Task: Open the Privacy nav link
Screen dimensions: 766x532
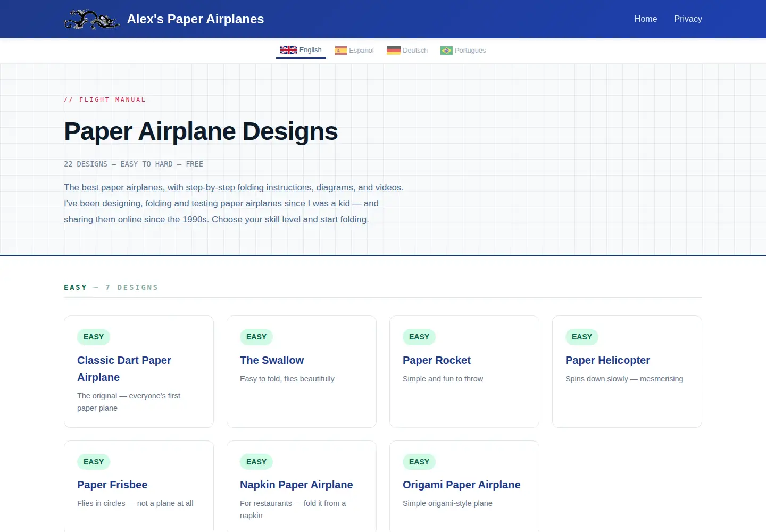Action: click(x=688, y=19)
